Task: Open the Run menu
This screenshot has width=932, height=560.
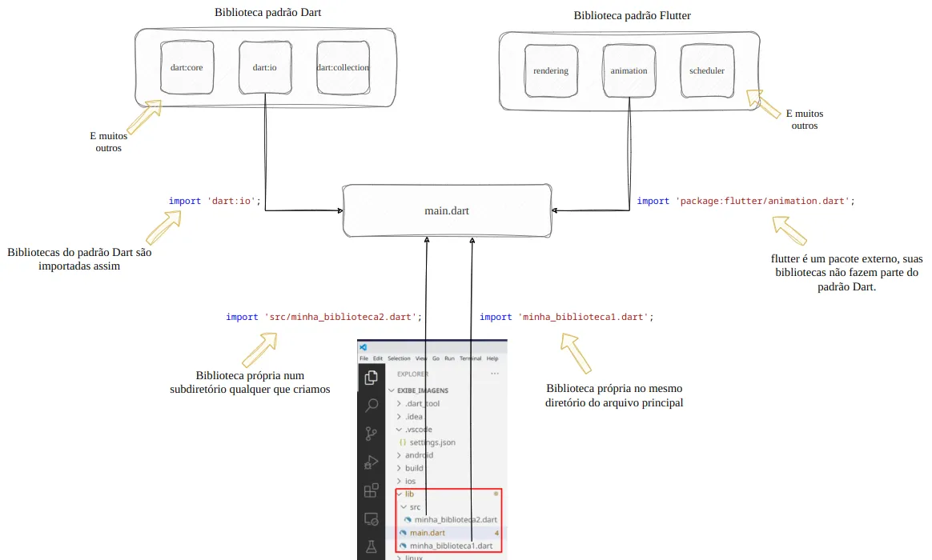Action: [x=449, y=358]
